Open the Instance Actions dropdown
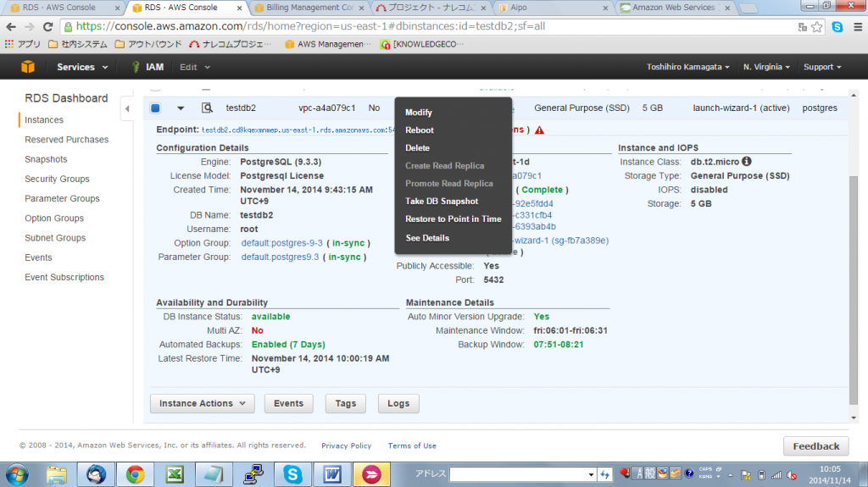Image resolution: width=868 pixels, height=487 pixels. (x=202, y=403)
